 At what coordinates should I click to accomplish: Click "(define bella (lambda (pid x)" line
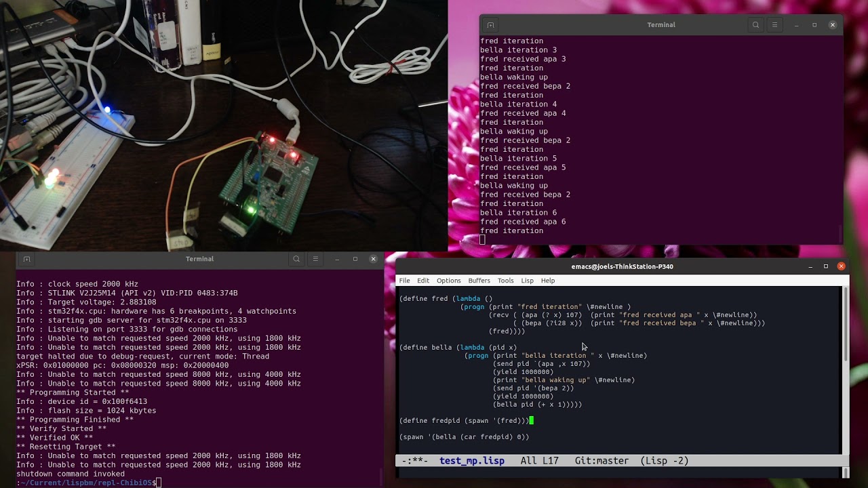coord(458,348)
